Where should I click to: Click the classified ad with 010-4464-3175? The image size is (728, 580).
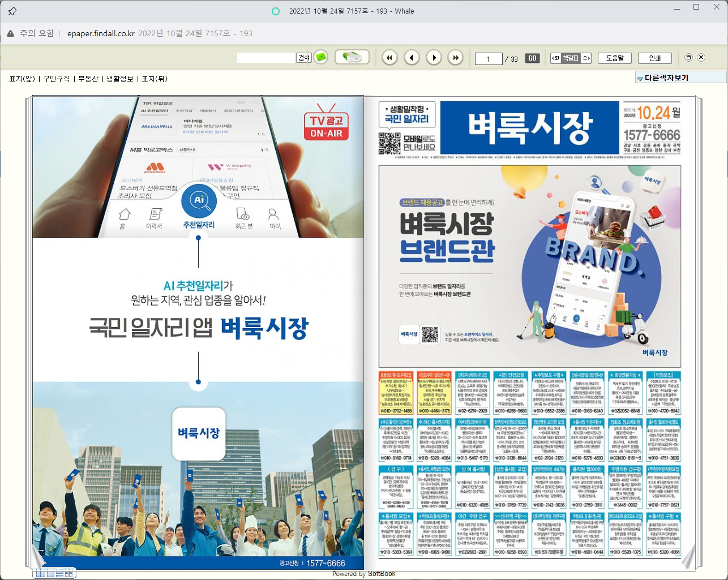click(x=434, y=393)
